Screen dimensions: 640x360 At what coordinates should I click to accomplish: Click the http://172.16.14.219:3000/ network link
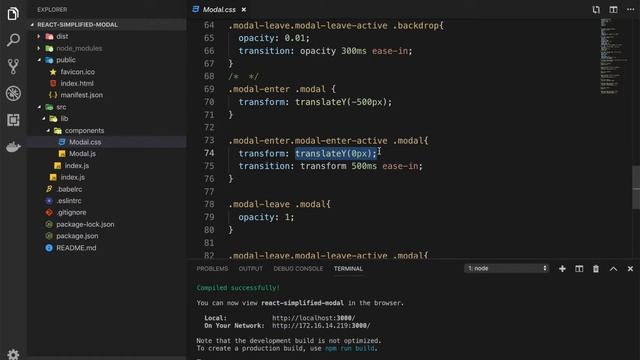(321, 325)
